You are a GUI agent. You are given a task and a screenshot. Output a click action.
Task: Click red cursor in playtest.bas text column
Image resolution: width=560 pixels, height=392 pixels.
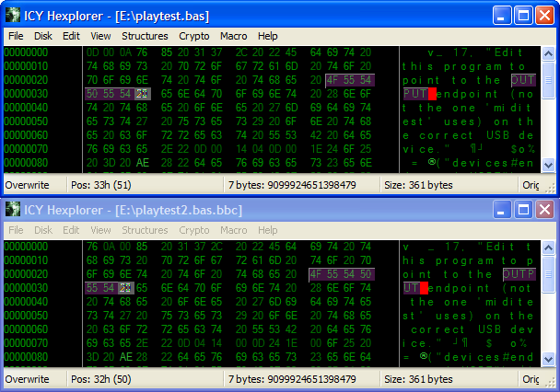tap(432, 94)
